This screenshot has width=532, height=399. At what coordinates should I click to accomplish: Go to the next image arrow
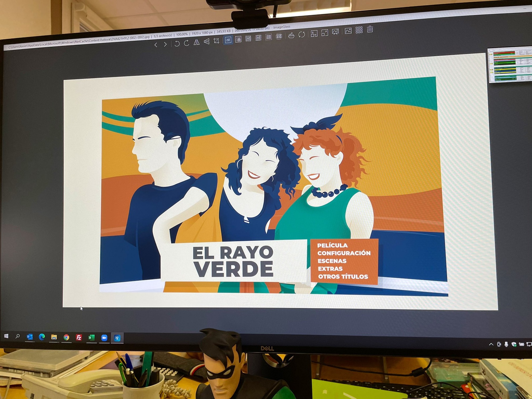[x=165, y=44]
